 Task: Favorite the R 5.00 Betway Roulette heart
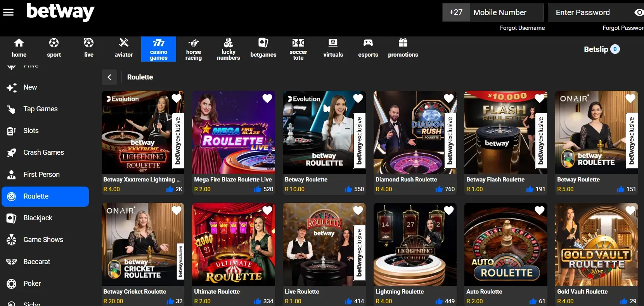pyautogui.click(x=630, y=99)
